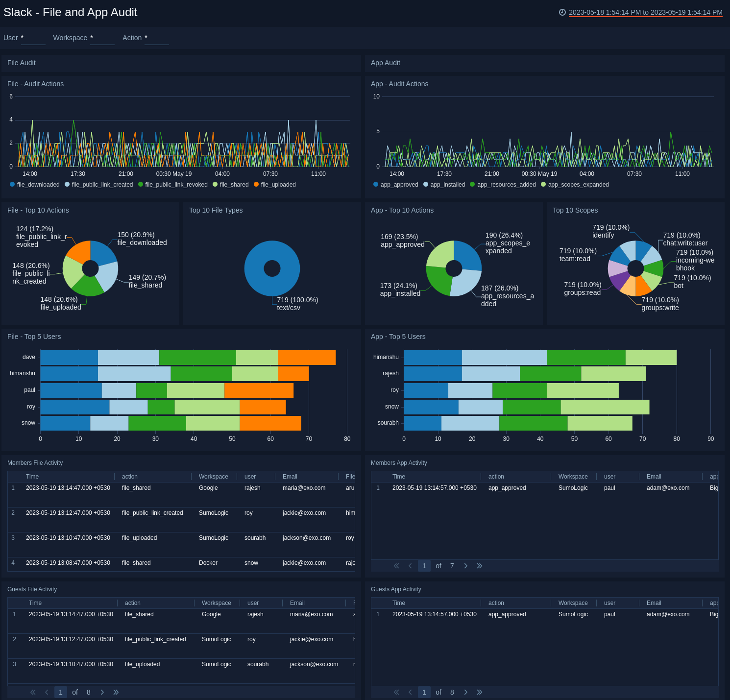Select the File Audit section header
The width and height of the screenshot is (730, 700).
click(21, 63)
